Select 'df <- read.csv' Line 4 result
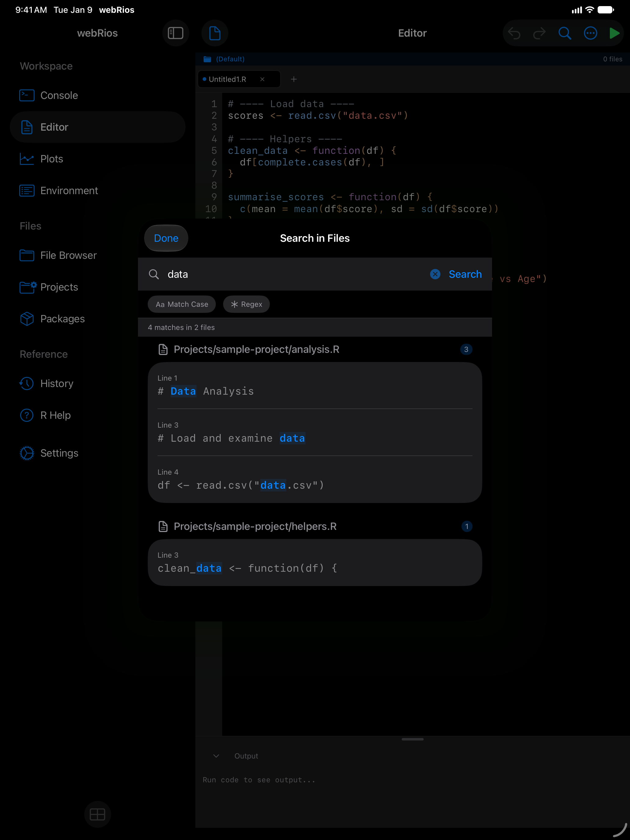The height and width of the screenshot is (840, 630). 315,479
